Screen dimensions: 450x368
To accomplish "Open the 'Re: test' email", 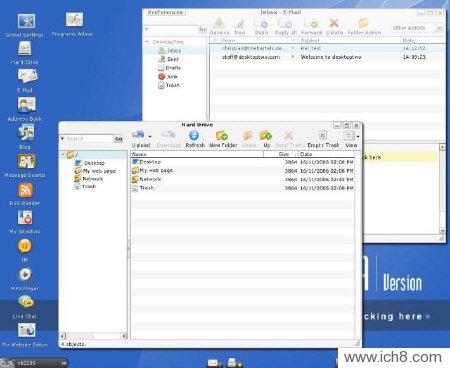I will 328,48.
